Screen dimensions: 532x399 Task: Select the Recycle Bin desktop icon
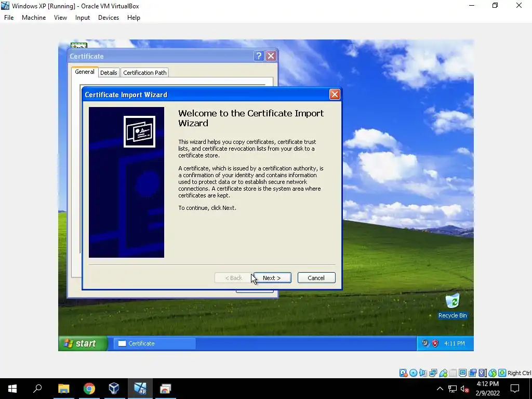(x=453, y=306)
